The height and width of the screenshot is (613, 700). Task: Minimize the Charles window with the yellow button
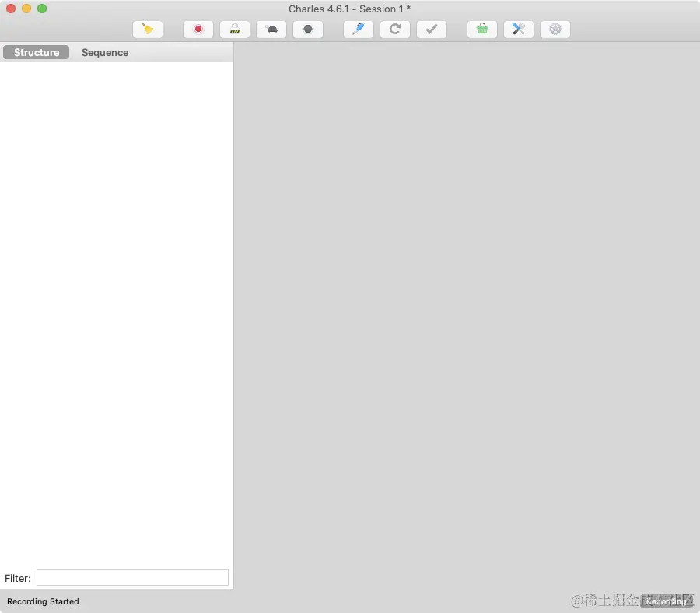tap(26, 9)
